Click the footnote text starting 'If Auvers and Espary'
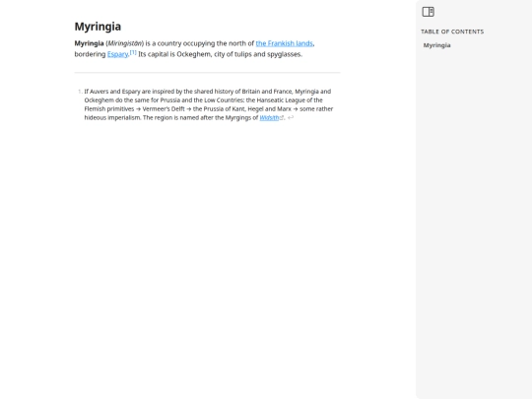 click(209, 104)
